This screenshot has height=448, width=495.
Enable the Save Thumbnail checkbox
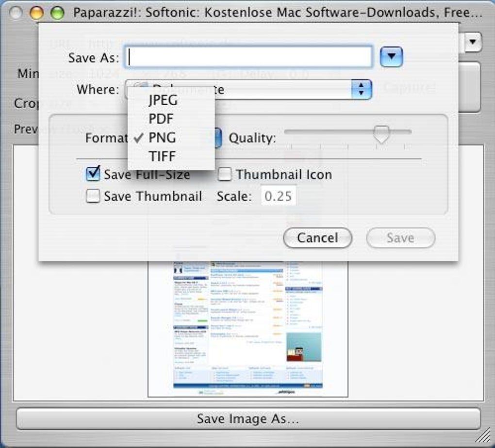point(93,196)
